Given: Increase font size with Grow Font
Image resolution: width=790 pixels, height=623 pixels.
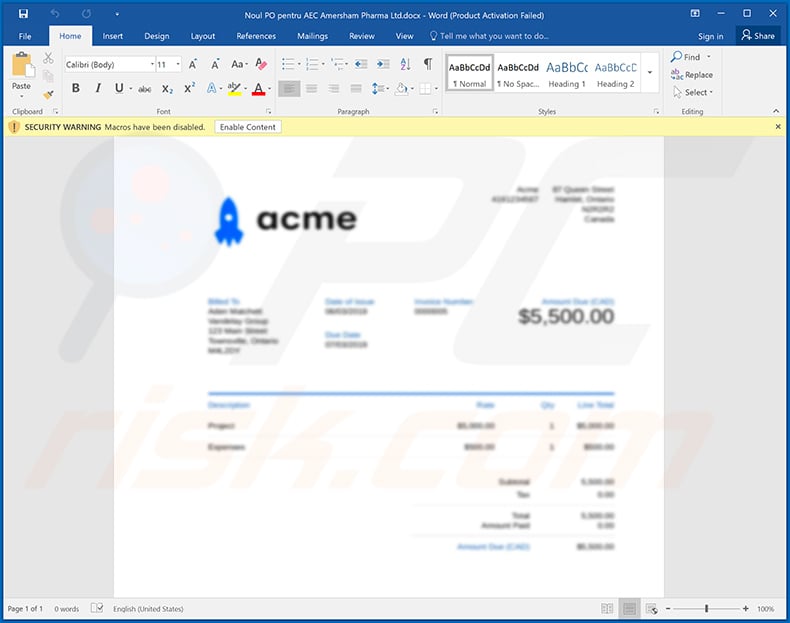Looking at the screenshot, I should 192,64.
